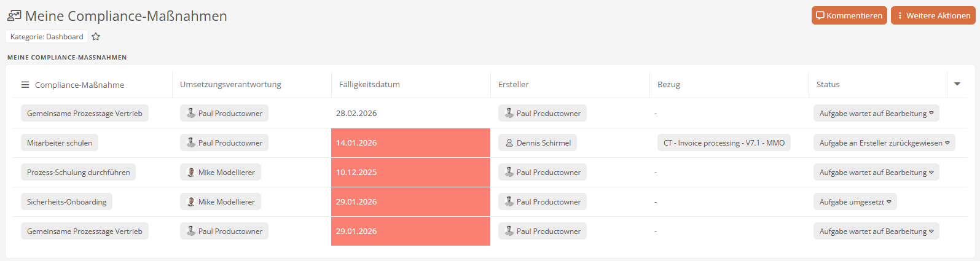Image resolution: width=980 pixels, height=261 pixels.
Task: Open the 'CT - Invoice processing - V7.1 - MMO' reference
Action: 724,143
